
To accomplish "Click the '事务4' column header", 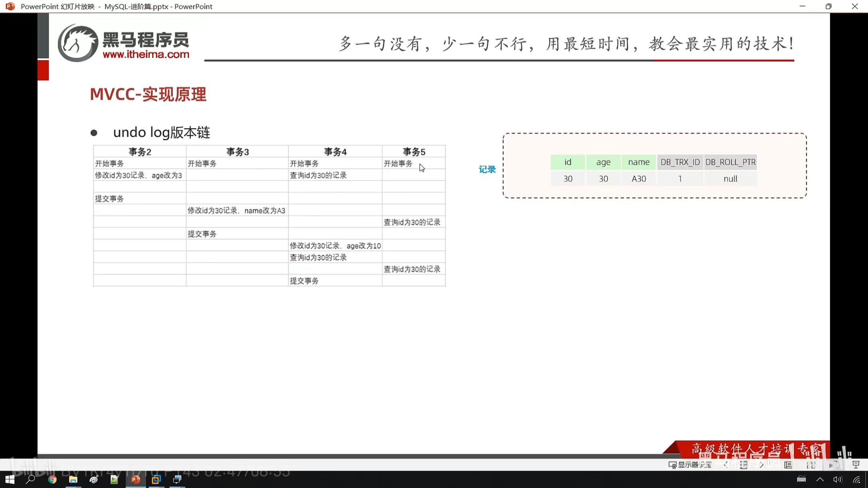I will 335,152.
